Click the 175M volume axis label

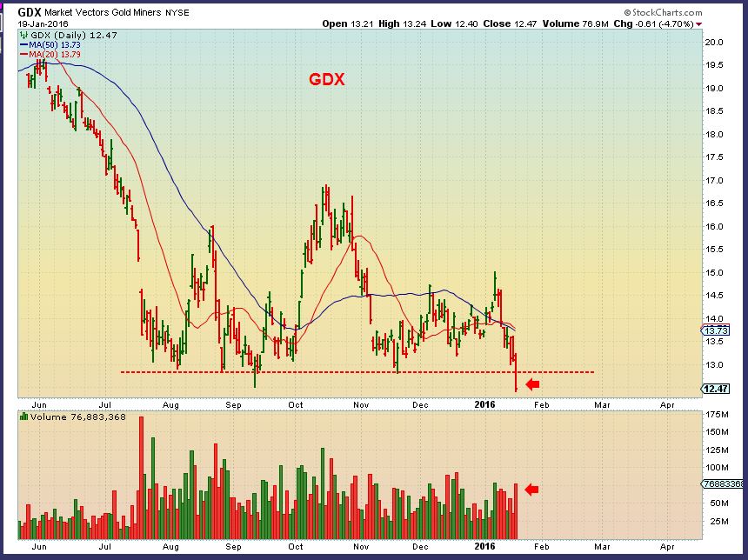tap(717, 415)
